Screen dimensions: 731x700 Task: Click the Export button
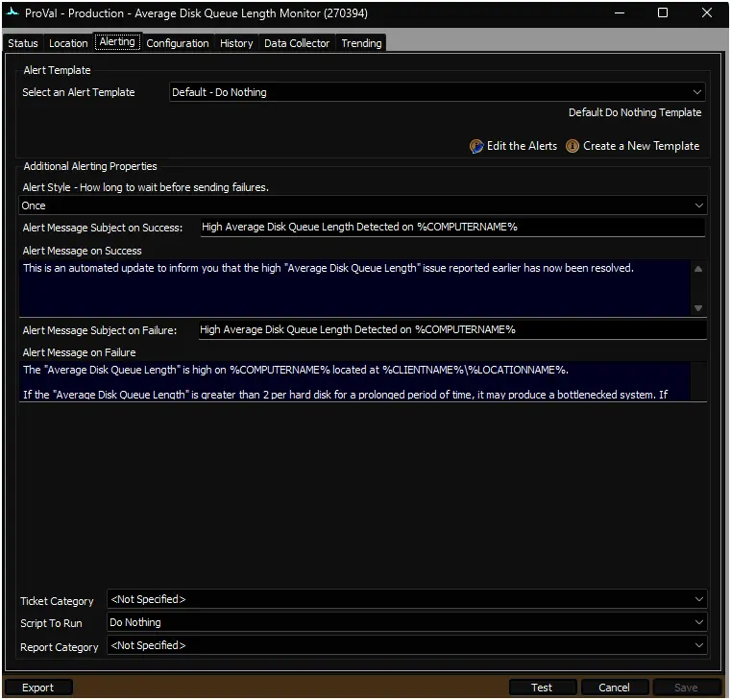click(37, 688)
